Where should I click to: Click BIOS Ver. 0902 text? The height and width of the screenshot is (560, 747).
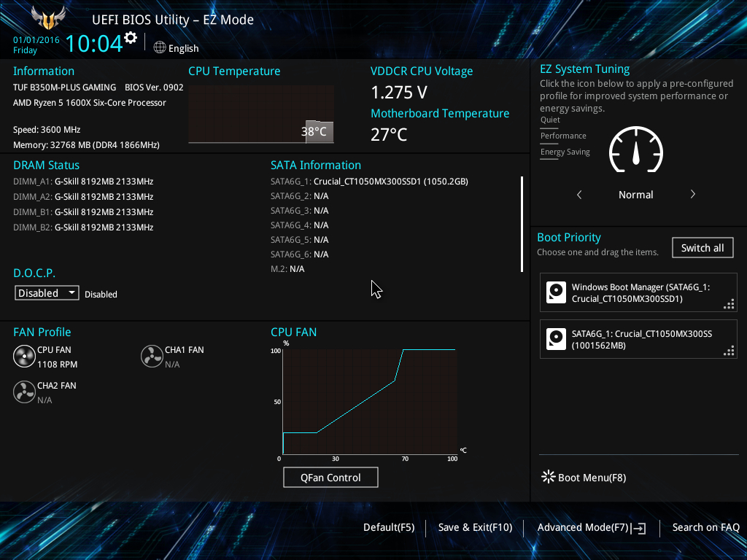pyautogui.click(x=154, y=87)
